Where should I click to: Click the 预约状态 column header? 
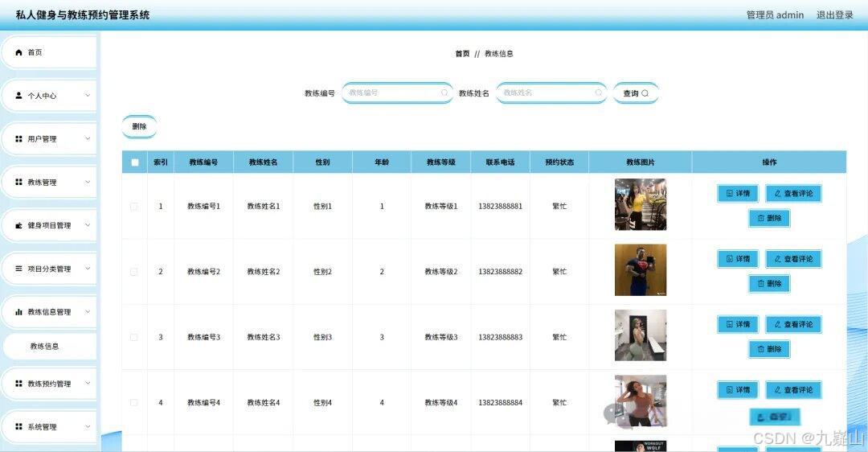click(x=559, y=162)
